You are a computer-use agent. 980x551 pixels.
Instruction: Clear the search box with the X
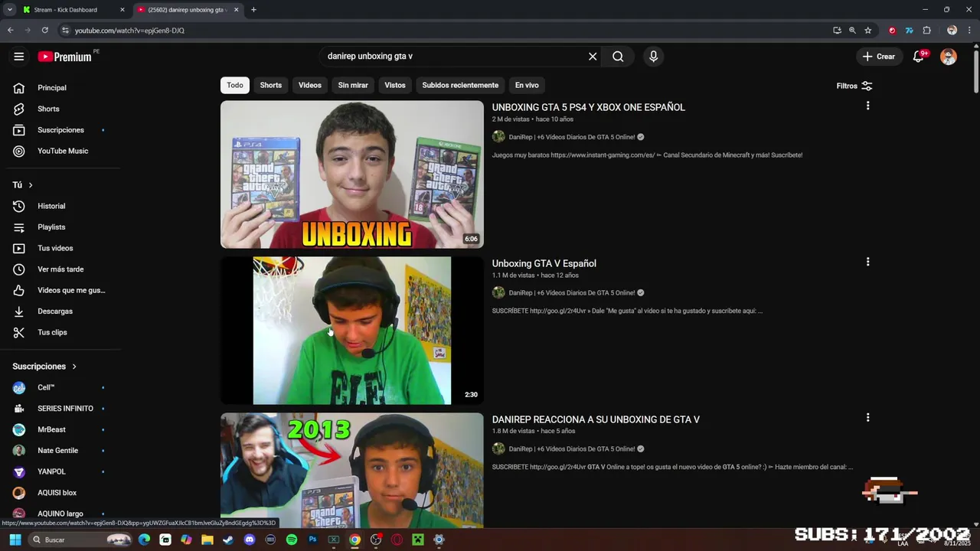coord(593,57)
